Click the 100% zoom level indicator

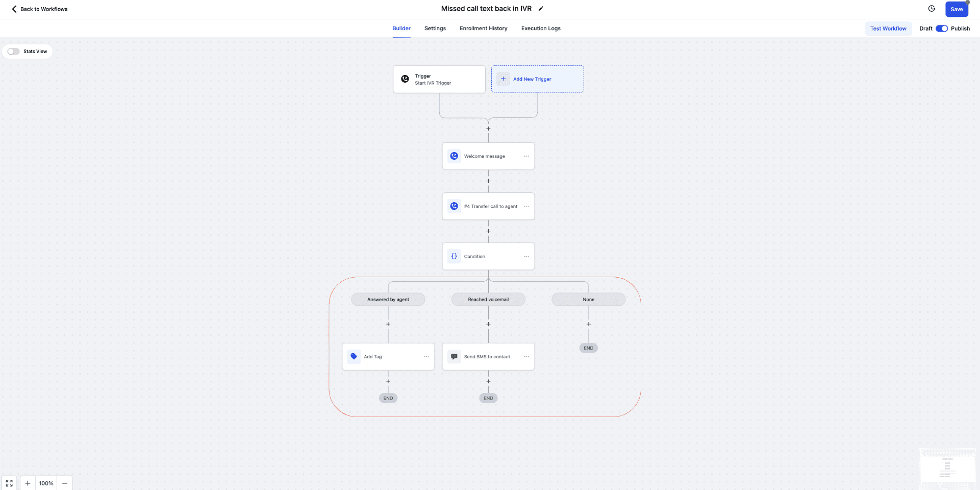coord(46,483)
